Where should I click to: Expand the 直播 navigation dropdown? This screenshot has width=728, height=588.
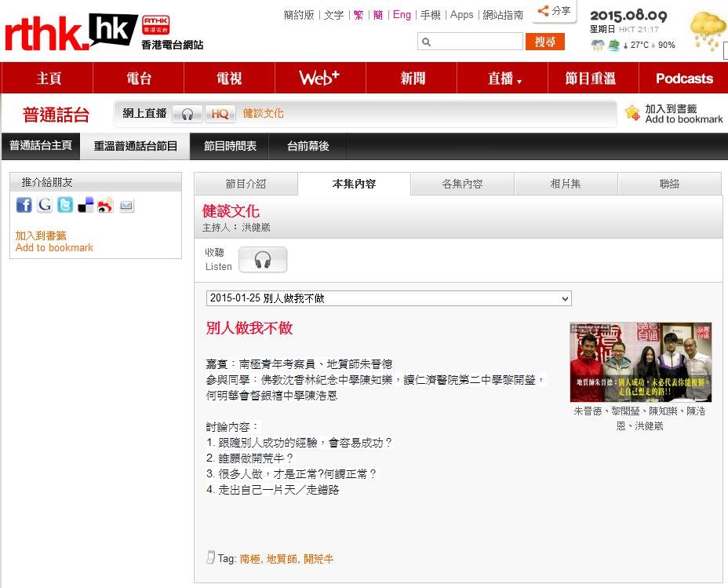coord(504,79)
